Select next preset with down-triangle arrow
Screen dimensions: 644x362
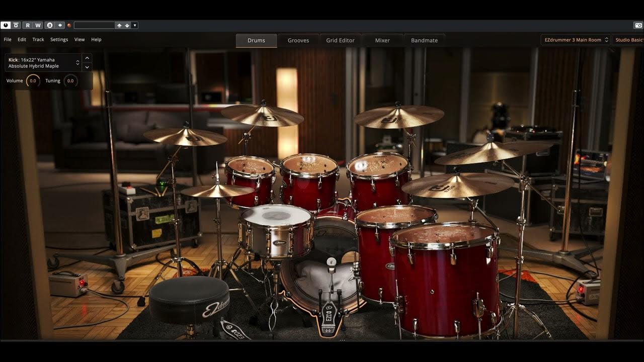[127, 25]
